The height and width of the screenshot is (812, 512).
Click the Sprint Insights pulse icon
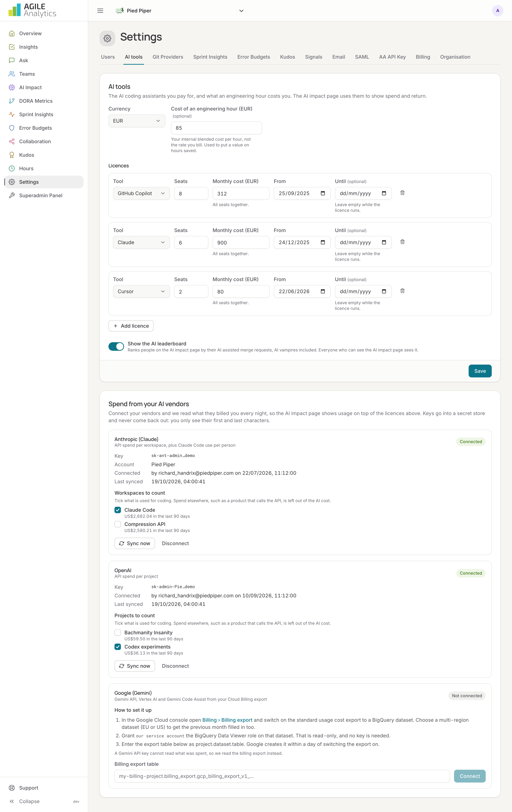click(x=12, y=114)
